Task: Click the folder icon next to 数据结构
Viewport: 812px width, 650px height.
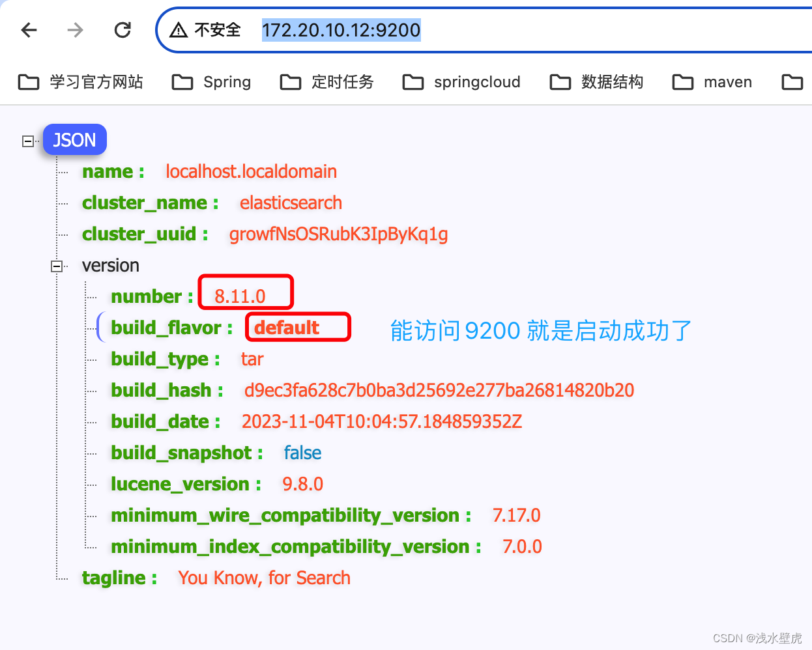Action: (x=560, y=82)
